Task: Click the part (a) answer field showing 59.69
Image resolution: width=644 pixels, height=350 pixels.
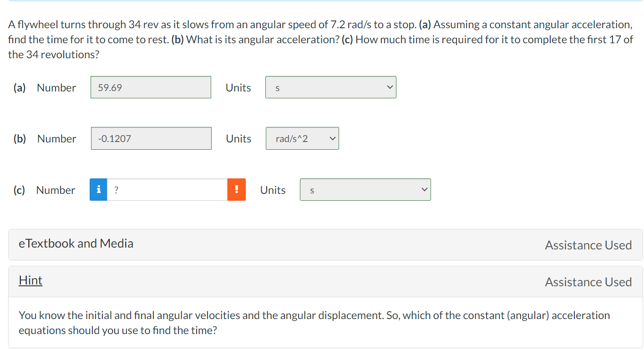Action: (x=151, y=87)
